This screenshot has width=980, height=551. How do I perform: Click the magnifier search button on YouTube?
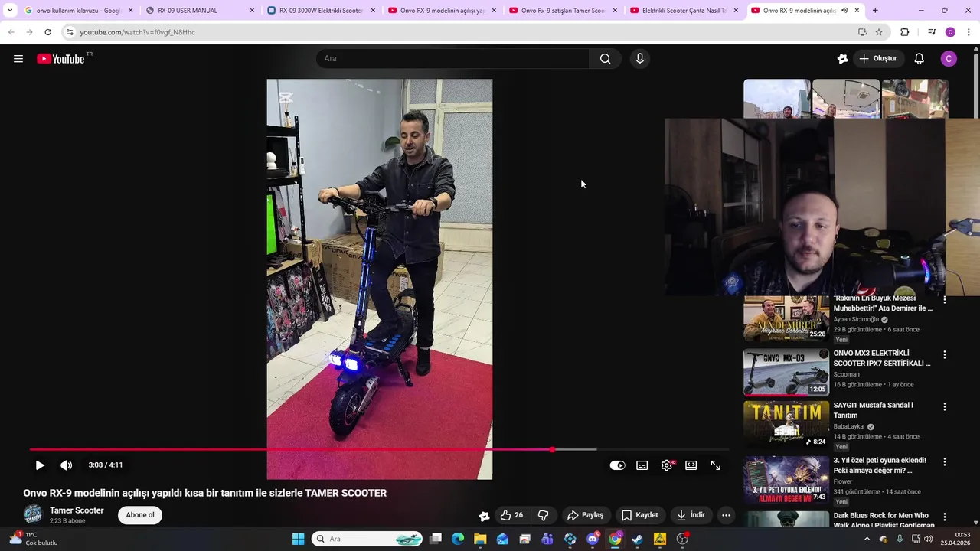(605, 59)
